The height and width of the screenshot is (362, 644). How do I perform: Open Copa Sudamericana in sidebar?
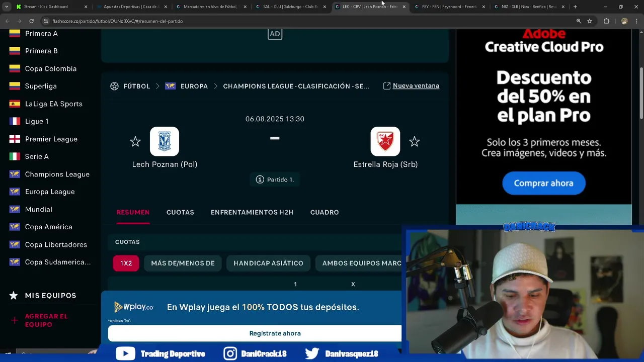click(x=58, y=262)
